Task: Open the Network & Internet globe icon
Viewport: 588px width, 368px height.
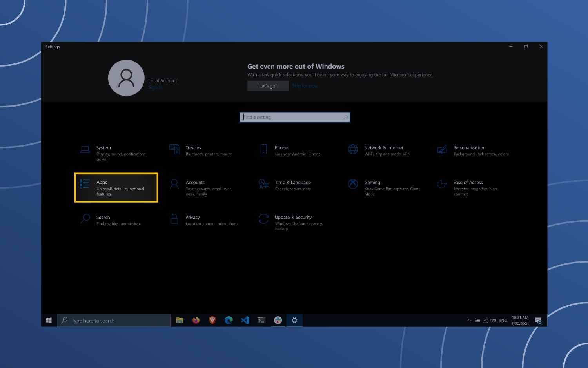Action: 353,149
